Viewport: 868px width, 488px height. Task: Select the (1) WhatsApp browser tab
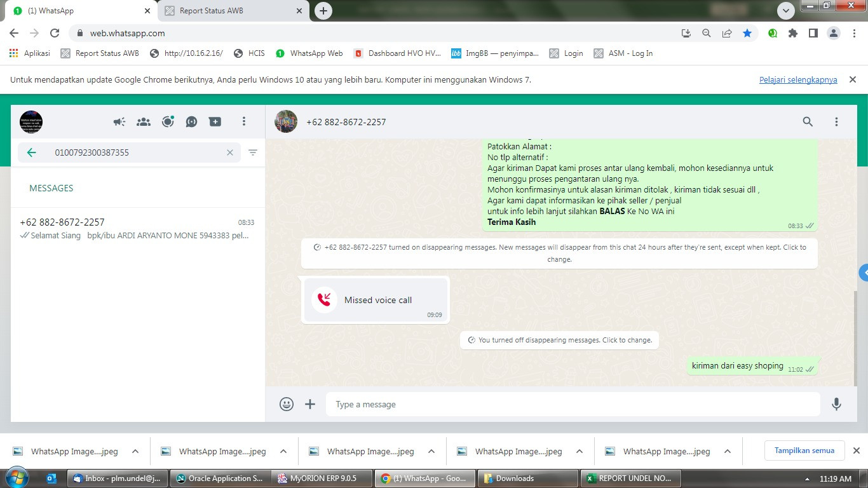tap(82, 11)
